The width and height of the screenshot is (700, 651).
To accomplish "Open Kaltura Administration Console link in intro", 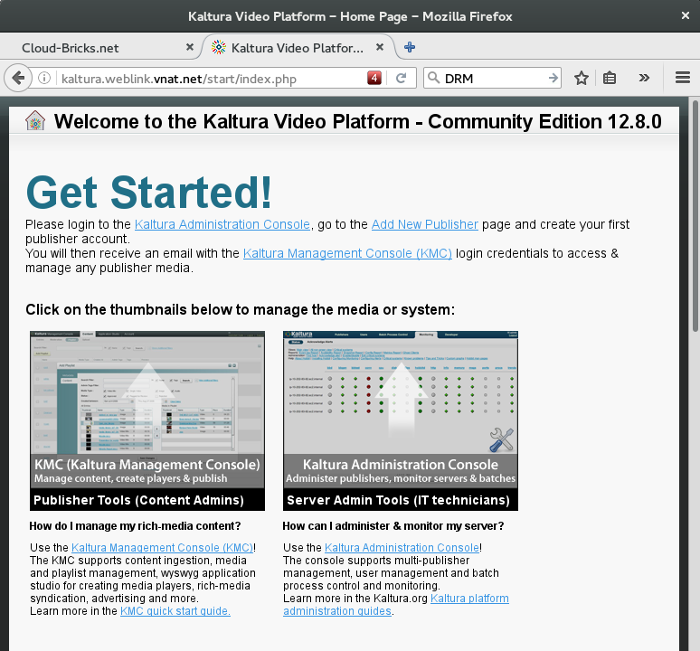I will (x=222, y=224).
